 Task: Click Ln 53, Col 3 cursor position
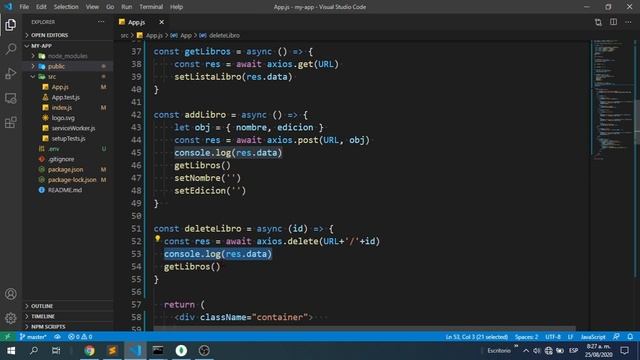coord(477,337)
